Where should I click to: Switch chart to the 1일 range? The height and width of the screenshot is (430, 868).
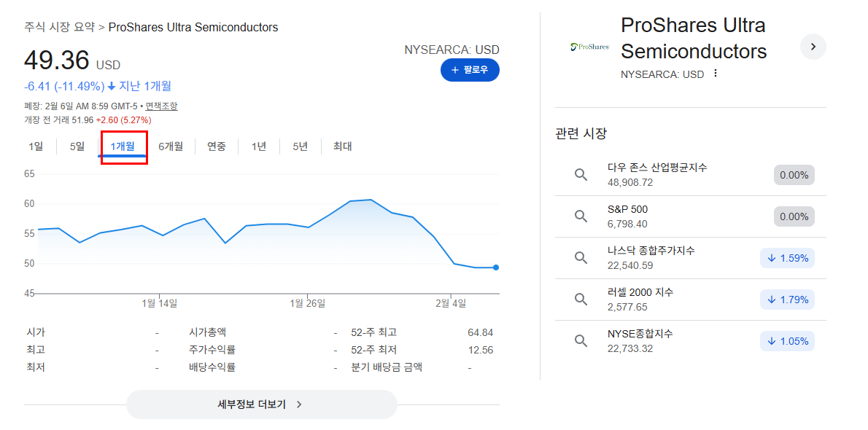pyautogui.click(x=36, y=146)
